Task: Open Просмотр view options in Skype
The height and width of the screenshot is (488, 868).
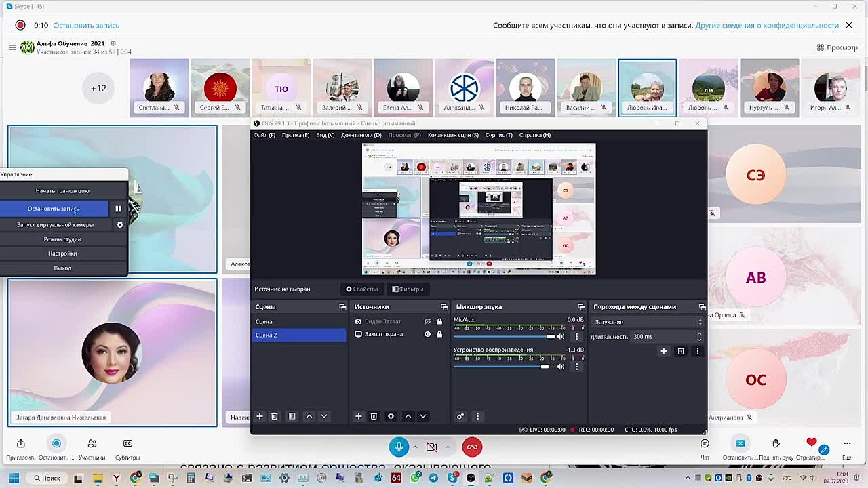Action: [x=837, y=47]
